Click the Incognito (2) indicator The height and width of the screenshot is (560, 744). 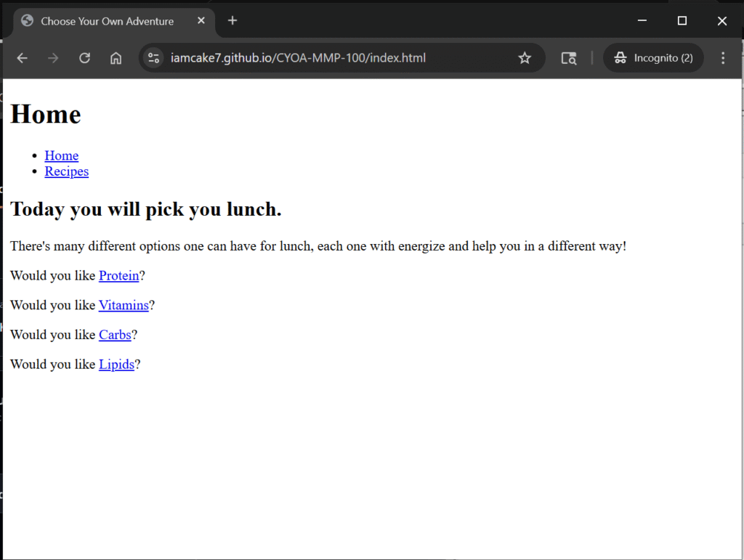pos(653,58)
